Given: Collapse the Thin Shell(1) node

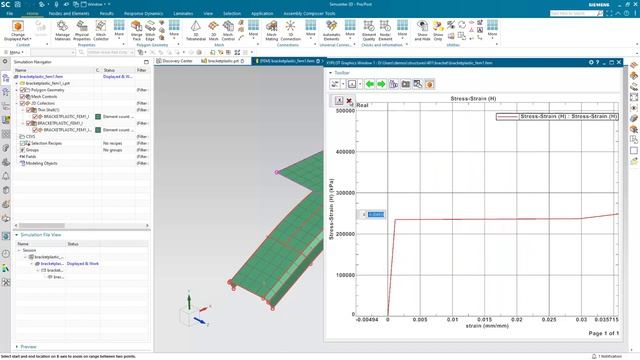Looking at the screenshot, I should coord(23,110).
